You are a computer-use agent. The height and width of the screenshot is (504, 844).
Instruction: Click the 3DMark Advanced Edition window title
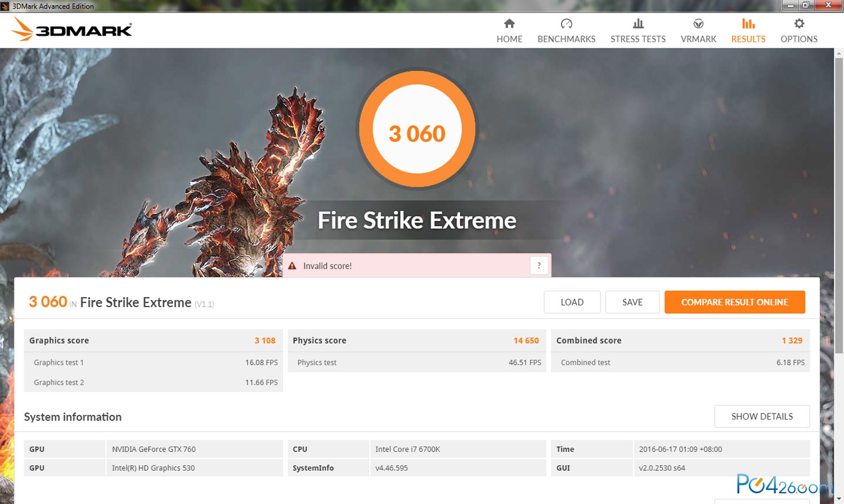pos(53,6)
